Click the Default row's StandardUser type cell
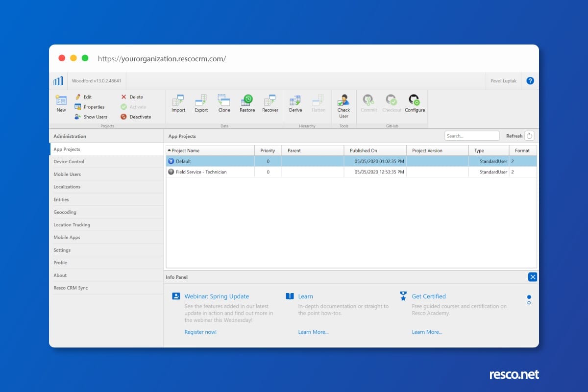Viewport: 588px width, 392px height. (489, 161)
